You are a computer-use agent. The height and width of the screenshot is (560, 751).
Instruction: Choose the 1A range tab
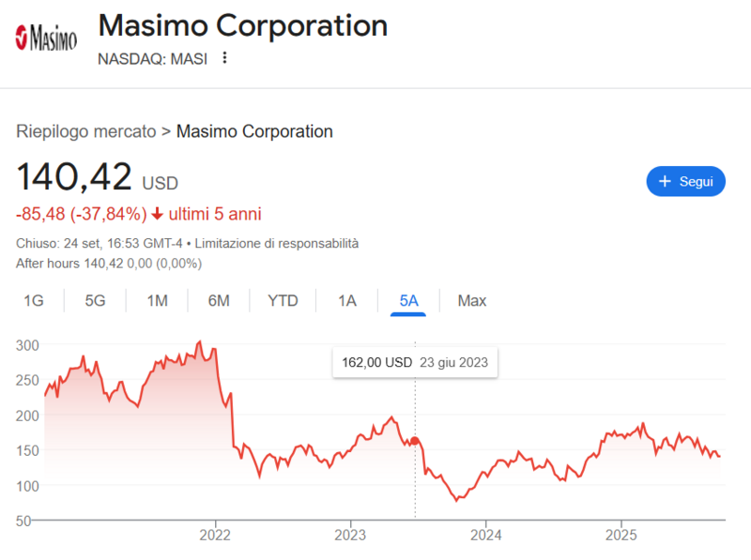tap(347, 301)
